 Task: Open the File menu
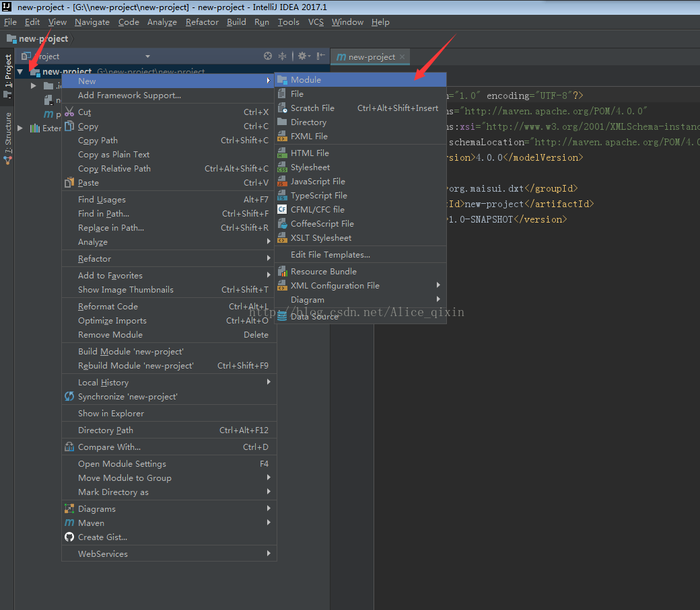[x=10, y=22]
